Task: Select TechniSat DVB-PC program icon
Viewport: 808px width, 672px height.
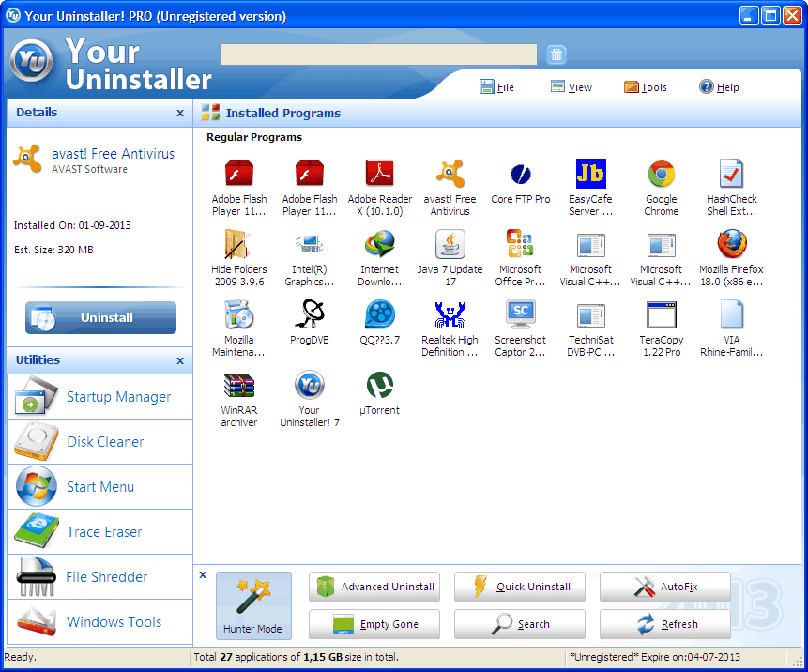Action: (590, 314)
